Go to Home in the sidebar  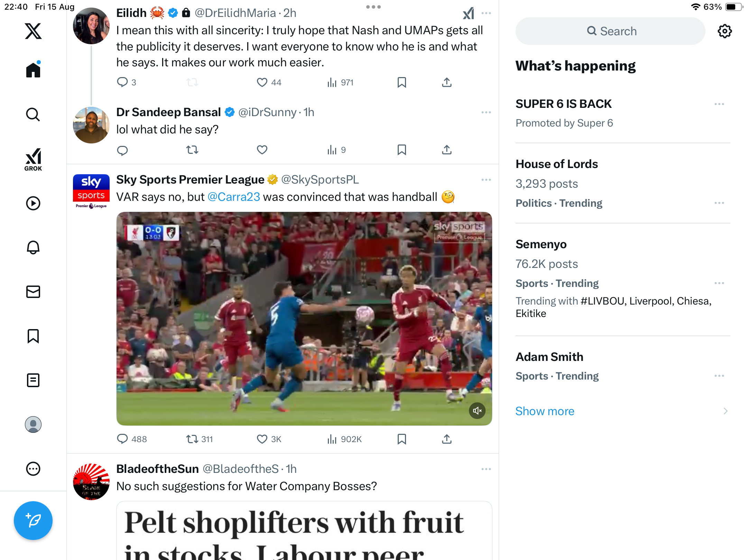(33, 70)
